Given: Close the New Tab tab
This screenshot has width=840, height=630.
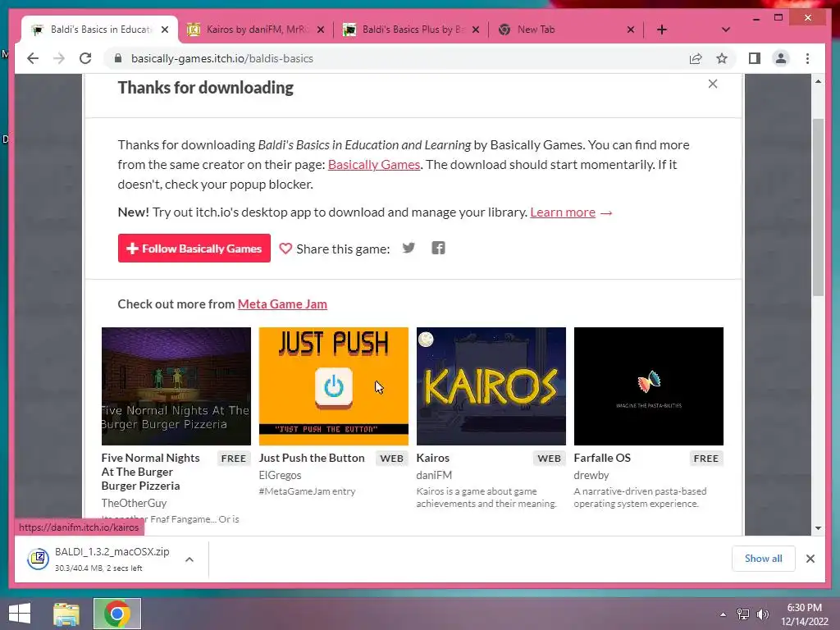Looking at the screenshot, I should click(631, 30).
